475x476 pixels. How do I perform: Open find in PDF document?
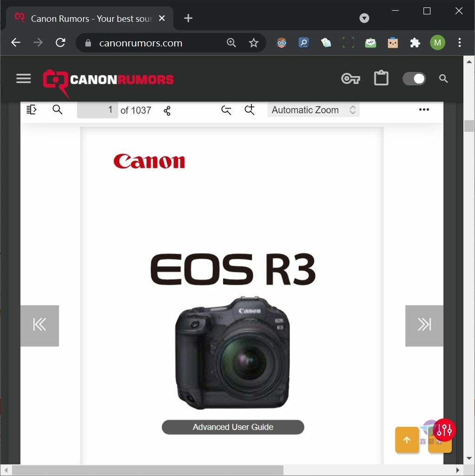(x=57, y=110)
